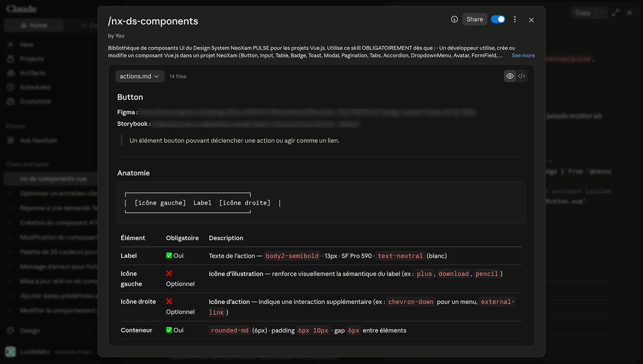Click the "download" code chip
The image size is (643, 364).
454,274
